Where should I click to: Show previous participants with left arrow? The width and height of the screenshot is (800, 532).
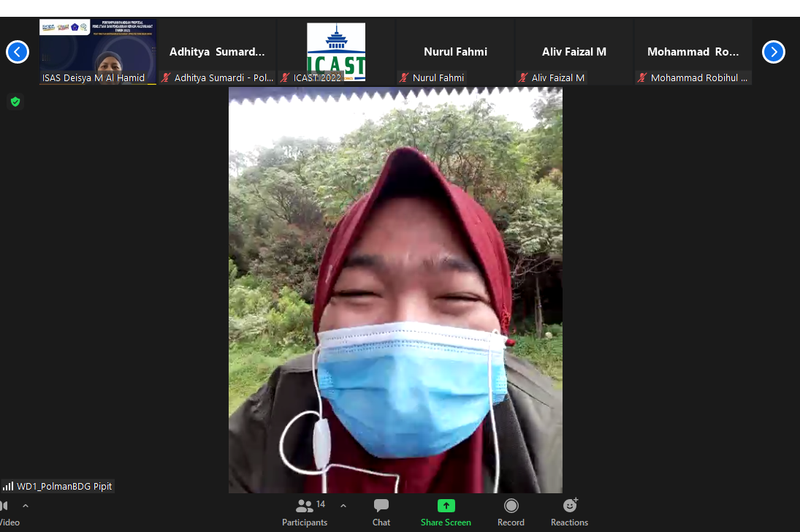click(18, 52)
